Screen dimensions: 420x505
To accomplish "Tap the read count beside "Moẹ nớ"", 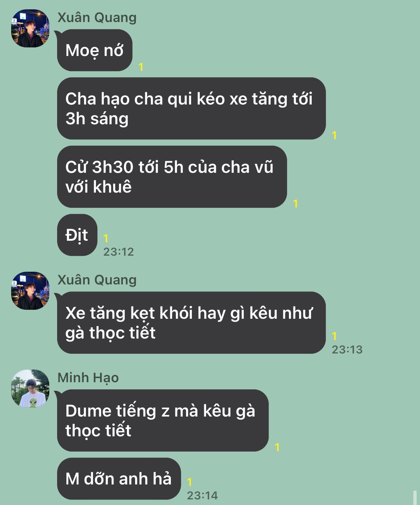I will tap(141, 67).
